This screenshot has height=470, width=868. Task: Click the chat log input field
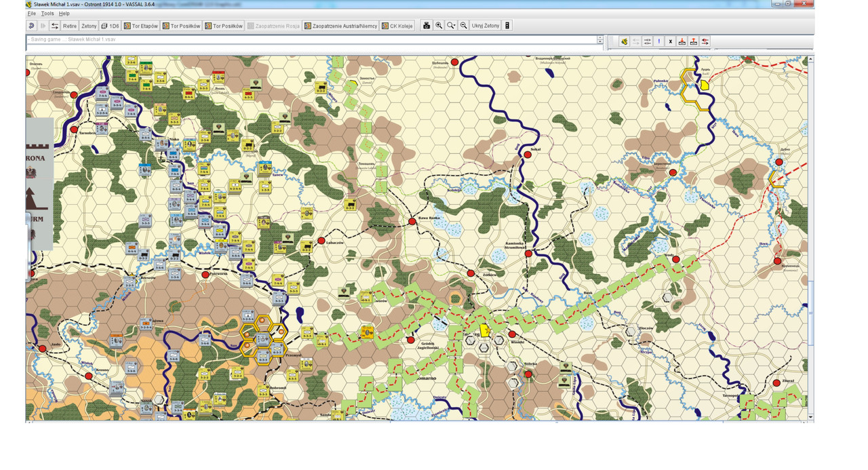311,47
